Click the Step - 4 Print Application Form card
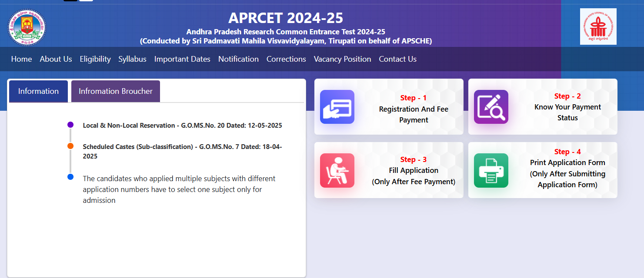 [543, 170]
